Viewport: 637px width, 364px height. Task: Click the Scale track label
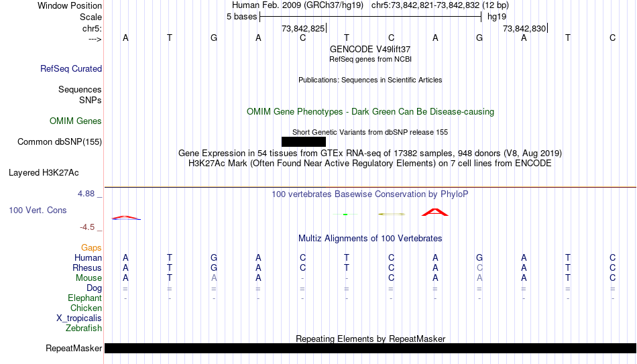[91, 17]
